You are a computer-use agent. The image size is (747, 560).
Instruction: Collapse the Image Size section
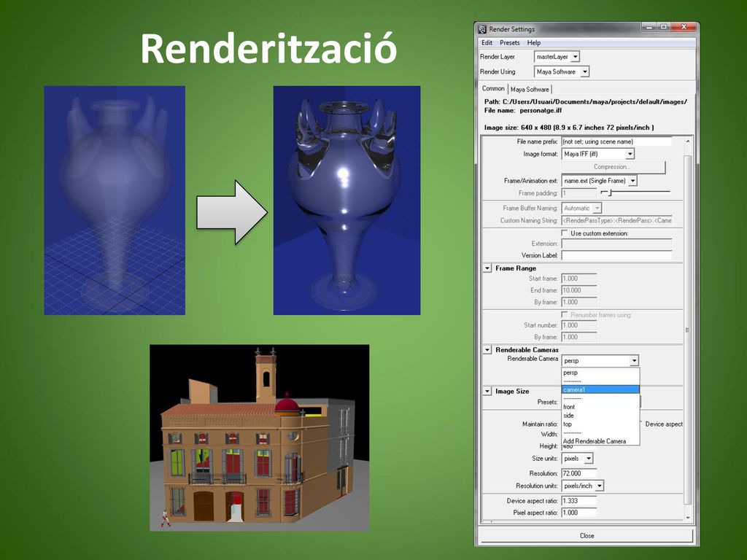point(487,392)
